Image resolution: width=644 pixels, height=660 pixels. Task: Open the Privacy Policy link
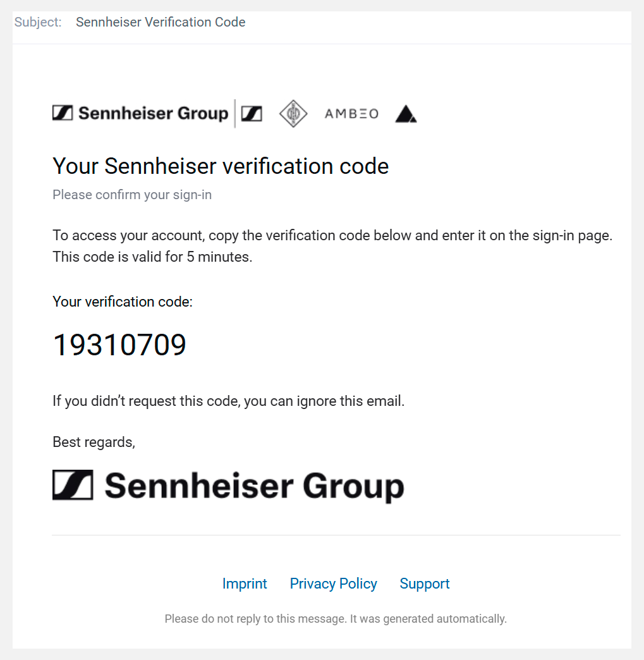coord(333,584)
